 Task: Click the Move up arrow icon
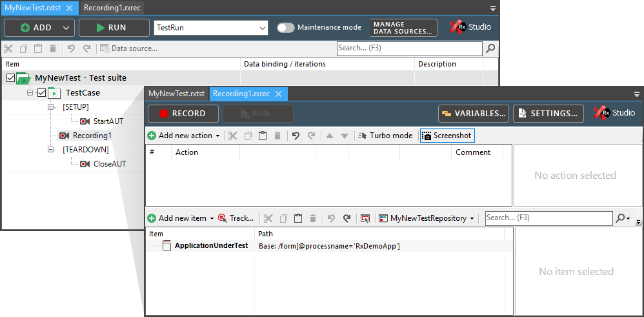329,136
